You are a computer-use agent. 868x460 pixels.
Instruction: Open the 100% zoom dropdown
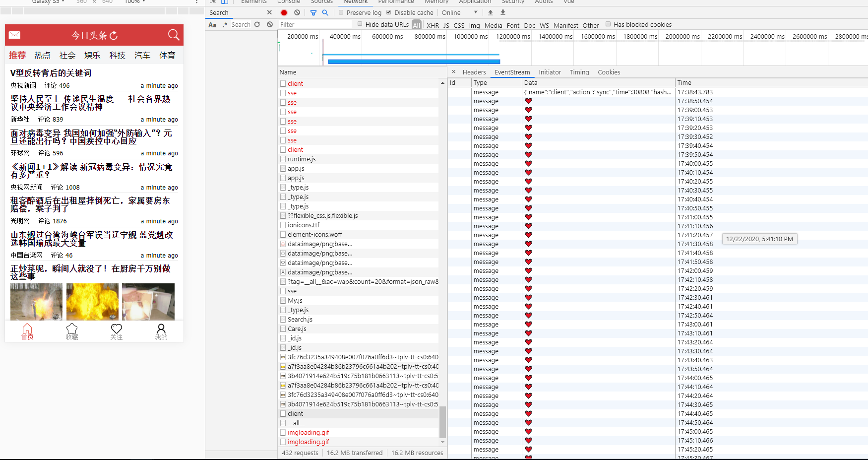135,1
